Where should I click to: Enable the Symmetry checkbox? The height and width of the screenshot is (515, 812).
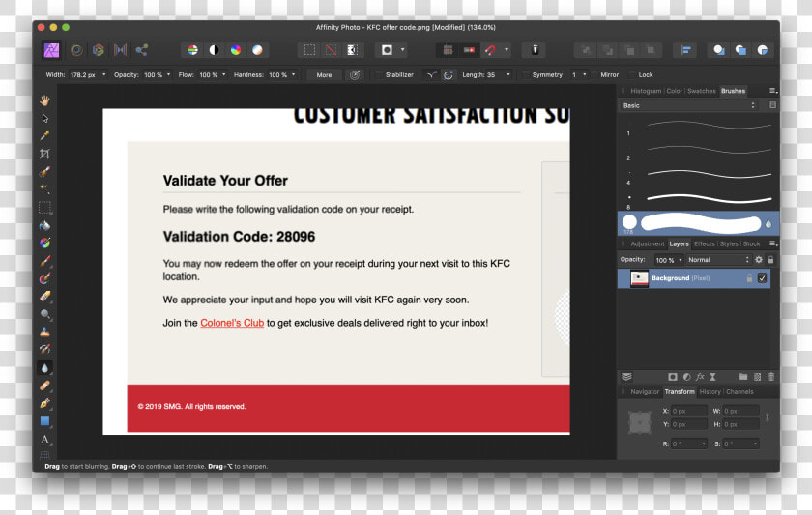pyautogui.click(x=526, y=75)
